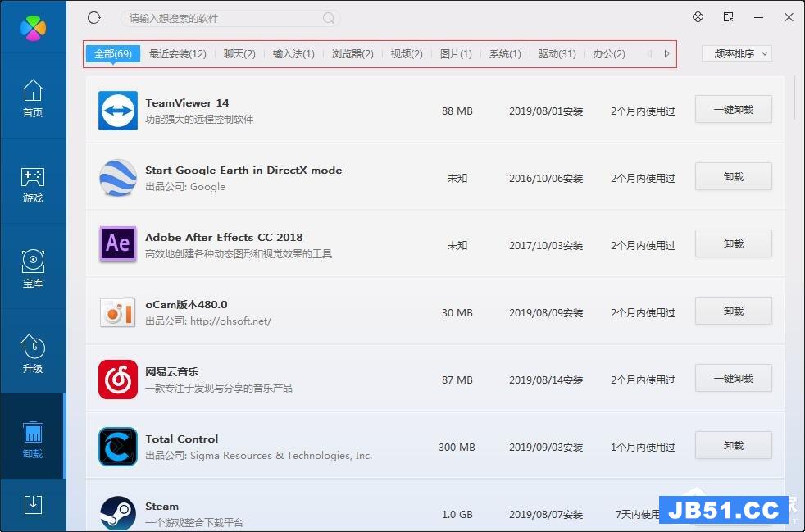Open the 频率排序 sort dropdown
Viewport: 805px width, 532px height.
pos(736,54)
